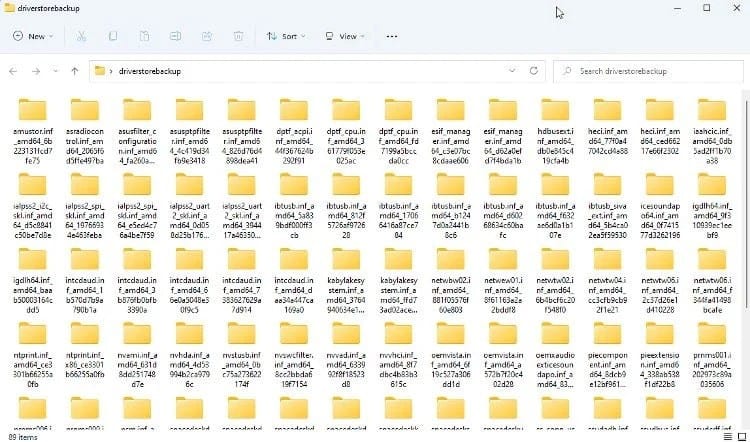Go up one directory level
750x442 pixels.
75,71
